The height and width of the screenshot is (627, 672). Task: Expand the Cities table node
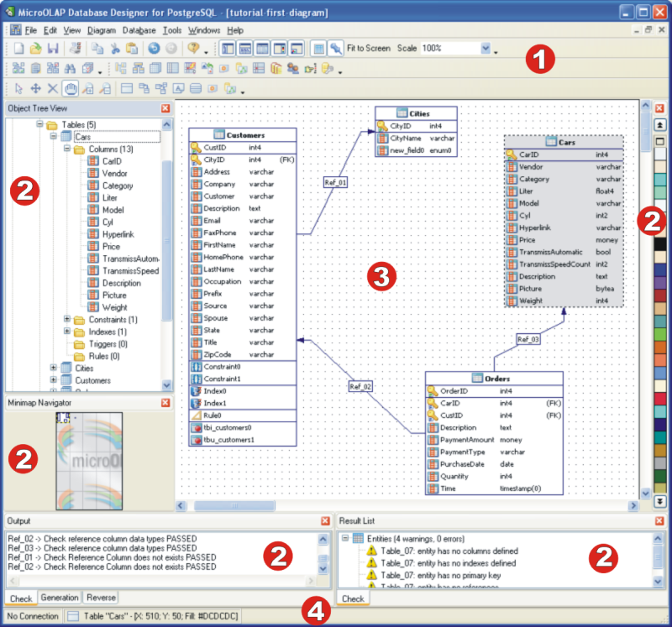point(54,368)
